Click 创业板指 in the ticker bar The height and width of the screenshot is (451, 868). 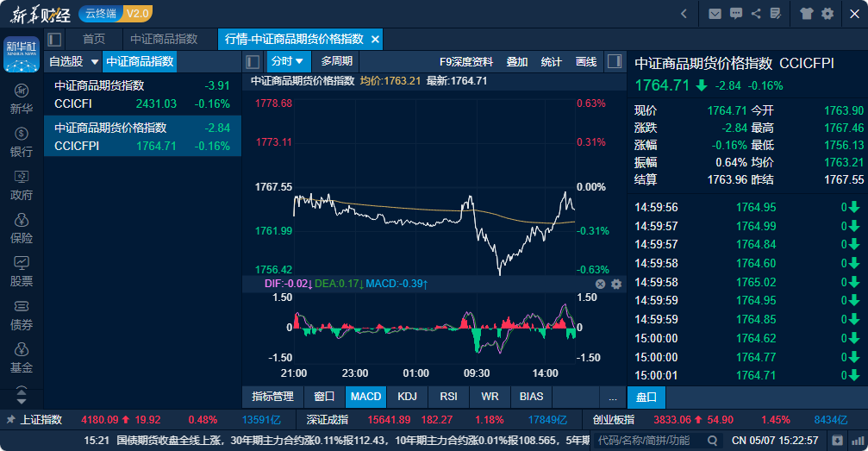coord(613,420)
